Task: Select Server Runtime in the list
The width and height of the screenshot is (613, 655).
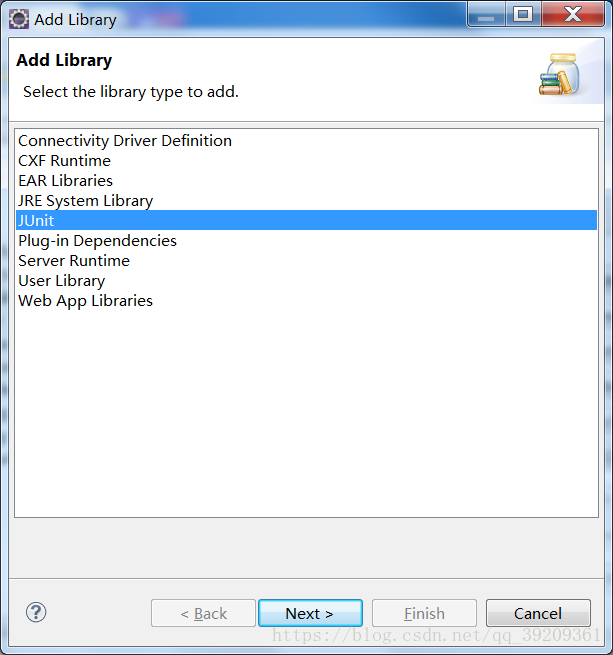Action: 306,261
